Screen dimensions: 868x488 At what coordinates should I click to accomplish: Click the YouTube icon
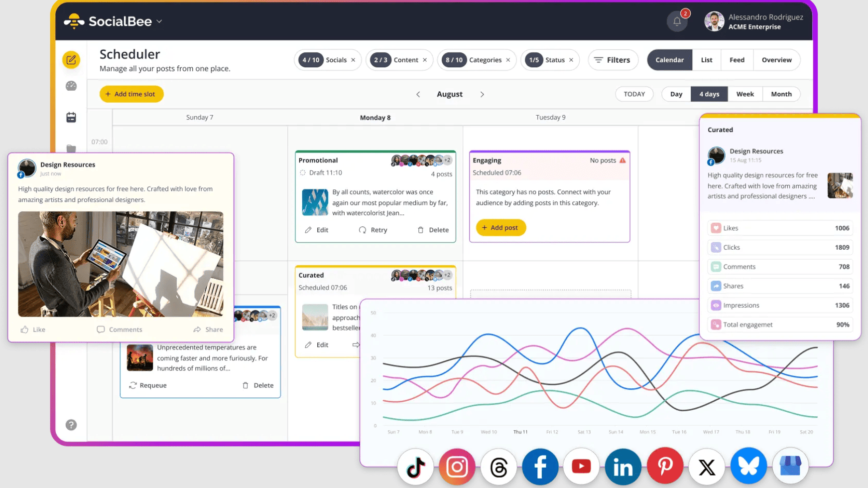tap(581, 467)
